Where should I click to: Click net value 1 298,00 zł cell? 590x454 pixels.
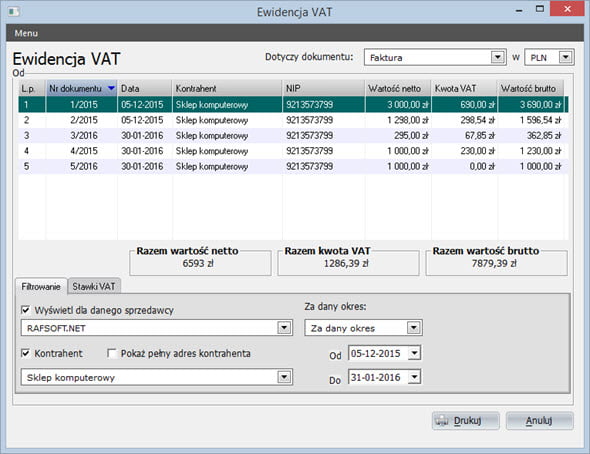coord(398,120)
